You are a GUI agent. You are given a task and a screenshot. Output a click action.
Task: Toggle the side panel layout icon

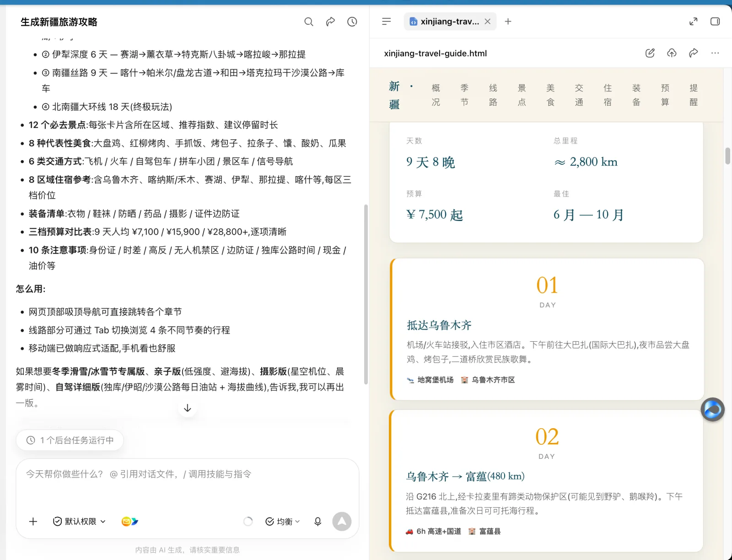715,22
